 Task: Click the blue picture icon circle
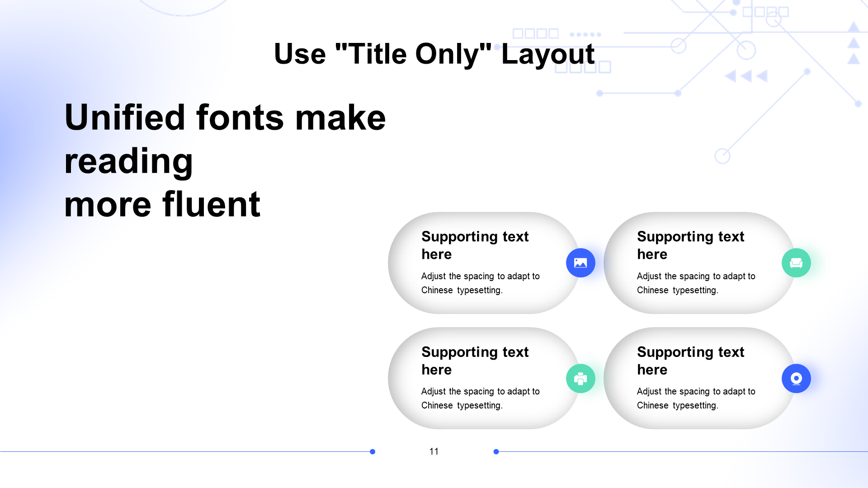tap(580, 263)
